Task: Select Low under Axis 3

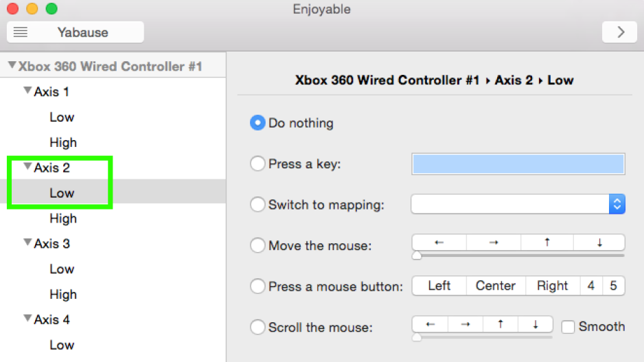Action: (62, 269)
